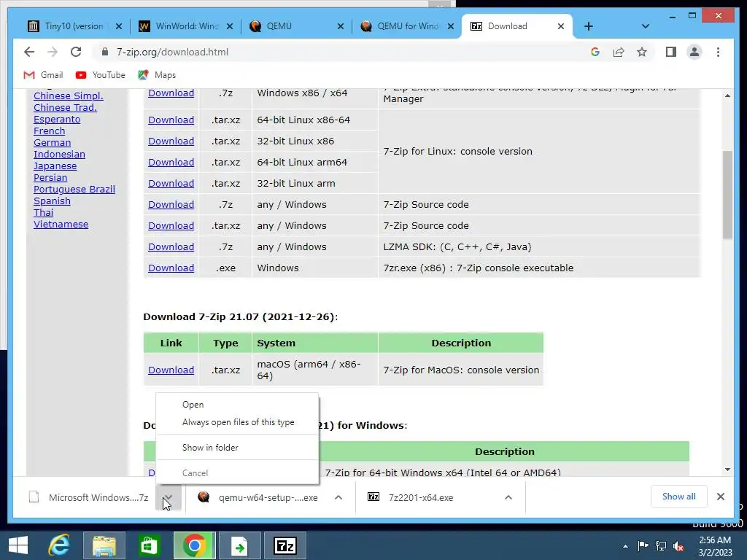Close the WinWorld tab

click(230, 26)
